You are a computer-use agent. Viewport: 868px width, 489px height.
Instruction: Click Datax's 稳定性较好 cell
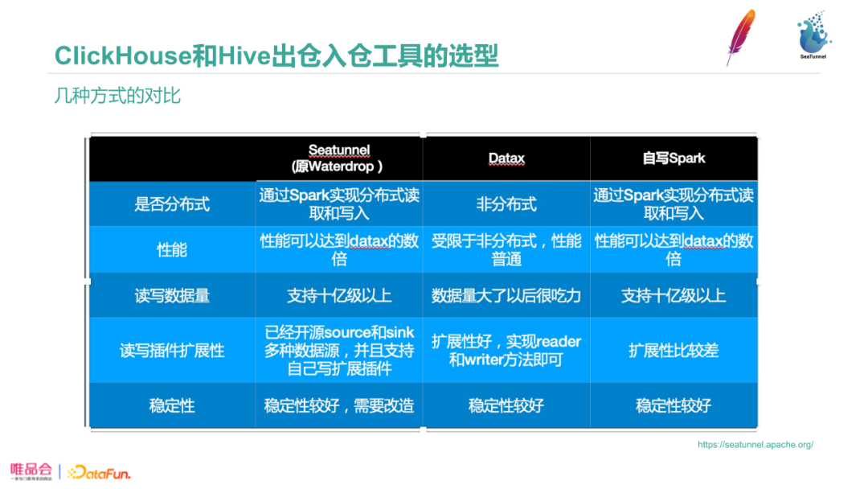[x=506, y=405]
